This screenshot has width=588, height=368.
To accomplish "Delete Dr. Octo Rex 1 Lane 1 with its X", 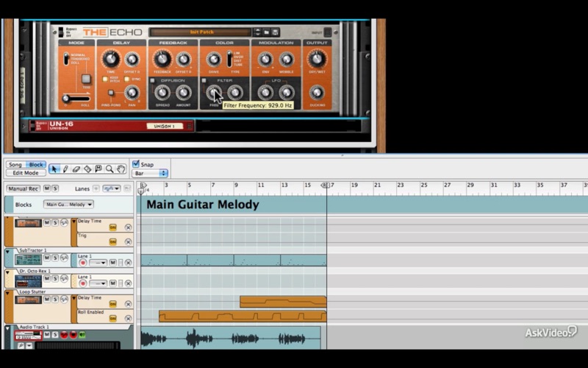I will [x=128, y=283].
